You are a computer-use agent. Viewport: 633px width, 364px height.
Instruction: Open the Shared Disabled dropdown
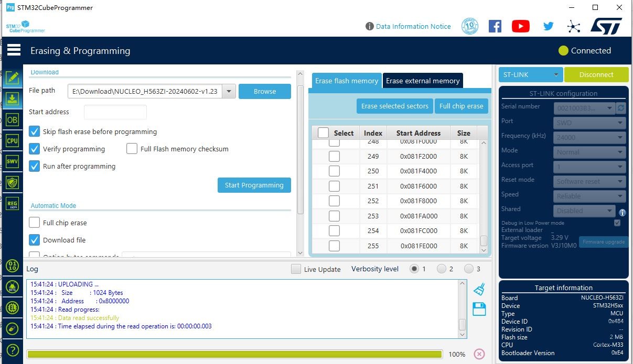584,211
